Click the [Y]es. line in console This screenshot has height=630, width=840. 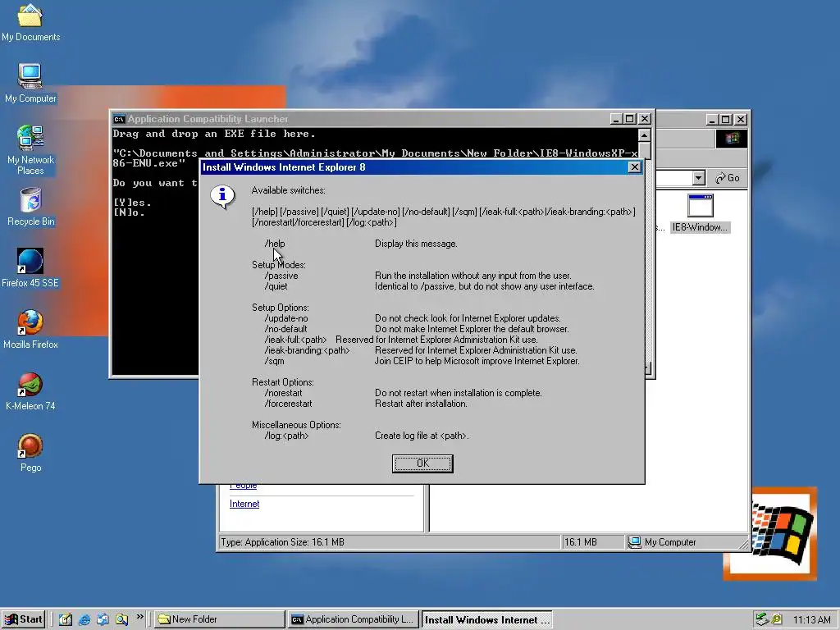(x=132, y=203)
